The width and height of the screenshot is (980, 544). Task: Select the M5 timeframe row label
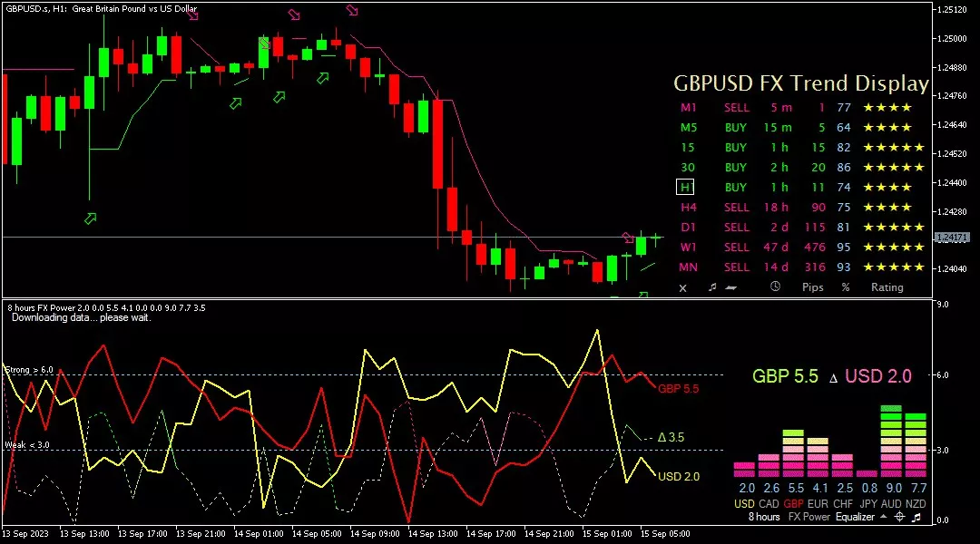tap(688, 128)
